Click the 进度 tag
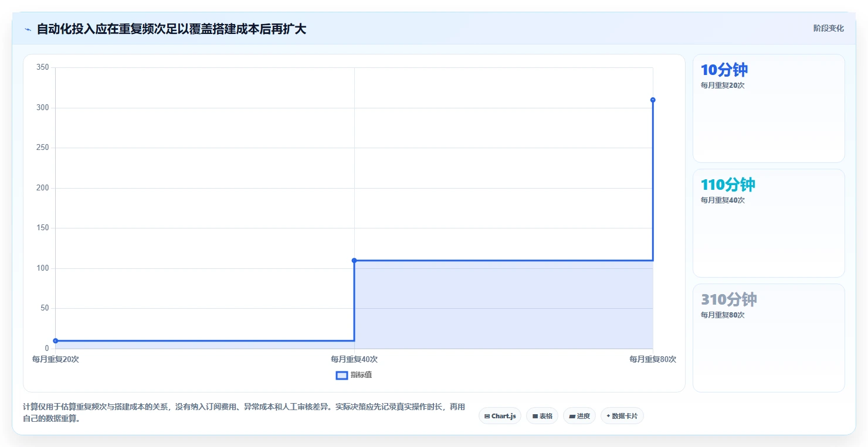 tap(579, 416)
